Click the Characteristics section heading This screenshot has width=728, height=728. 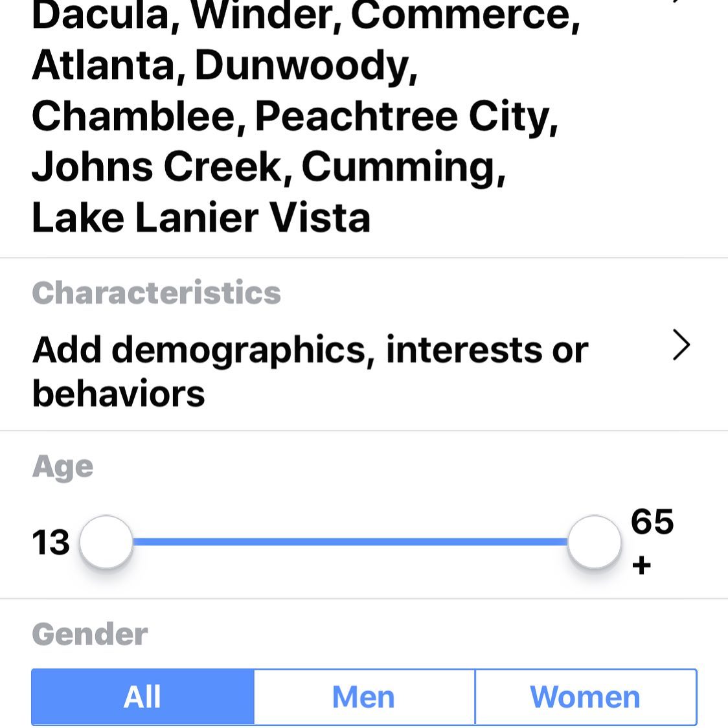click(x=157, y=293)
